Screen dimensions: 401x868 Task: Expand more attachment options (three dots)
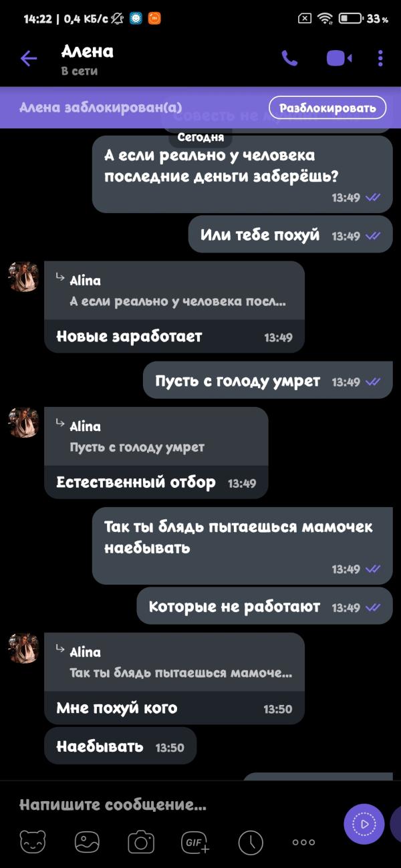(x=303, y=842)
